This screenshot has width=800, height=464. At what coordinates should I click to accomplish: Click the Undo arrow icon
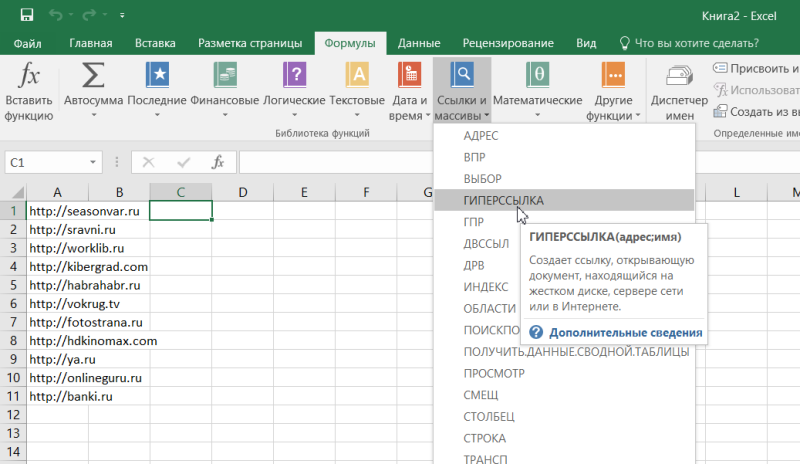56,15
